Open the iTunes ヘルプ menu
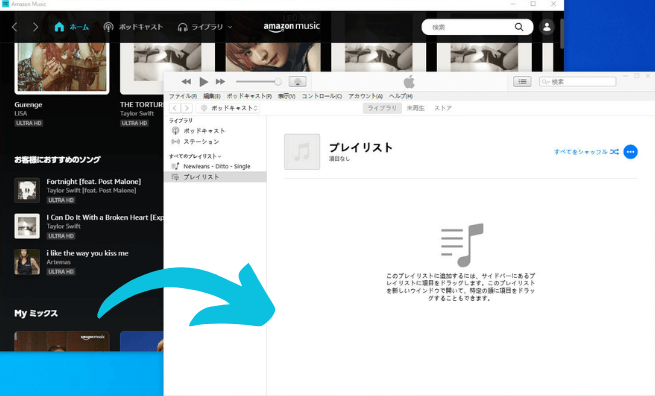The height and width of the screenshot is (396, 655). click(401, 96)
